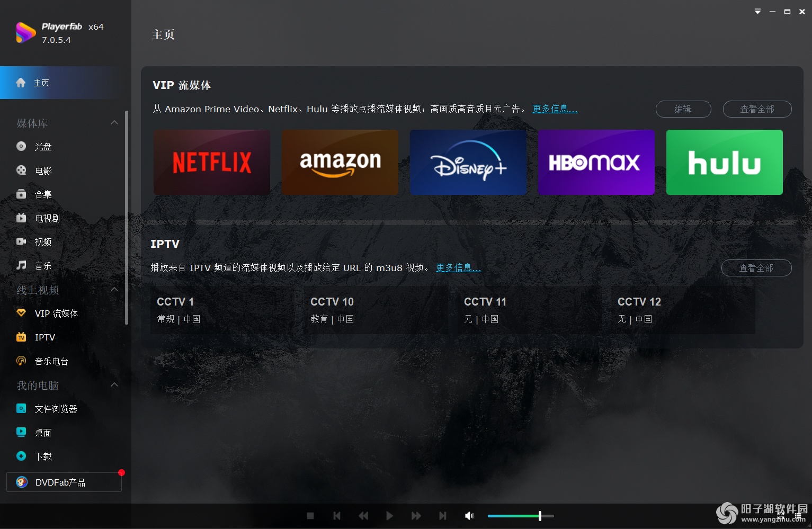
Task: Open the Netflix streaming thumbnail
Action: pyautogui.click(x=211, y=162)
